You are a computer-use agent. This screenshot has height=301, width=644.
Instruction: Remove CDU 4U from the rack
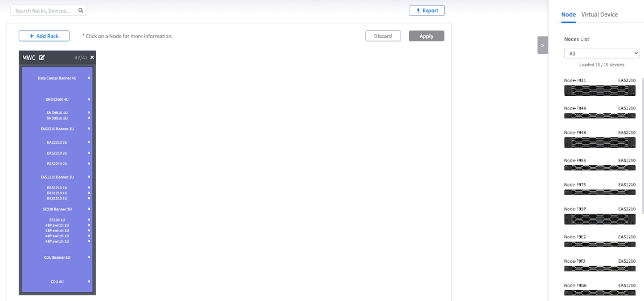click(89, 282)
